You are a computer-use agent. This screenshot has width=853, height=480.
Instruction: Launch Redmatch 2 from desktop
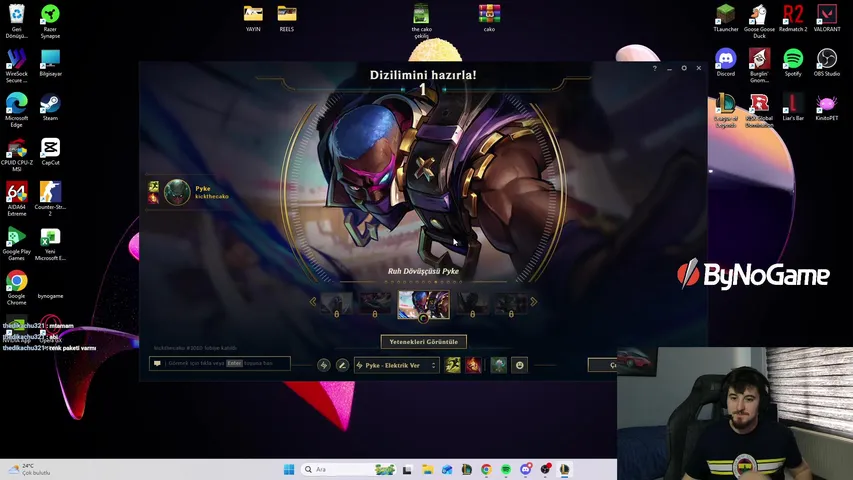point(793,19)
